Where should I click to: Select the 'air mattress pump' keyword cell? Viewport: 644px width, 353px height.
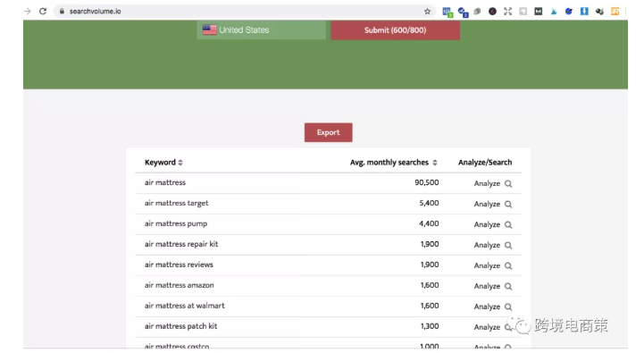176,223
